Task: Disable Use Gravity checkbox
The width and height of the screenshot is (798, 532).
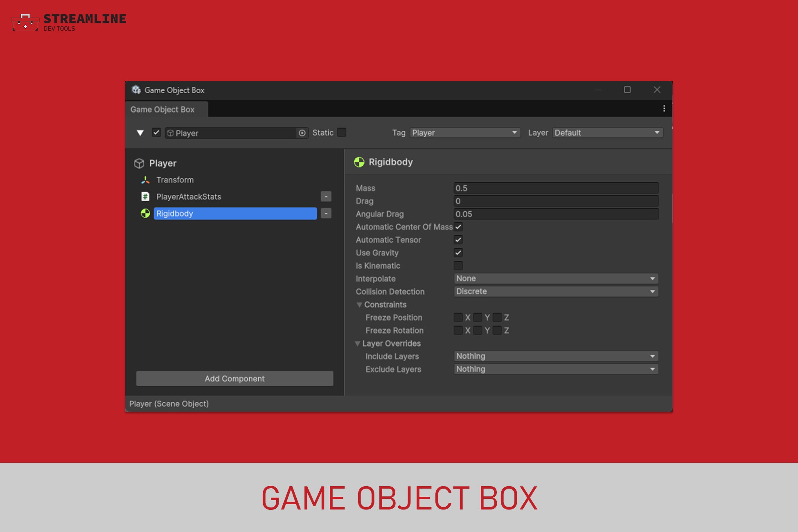Action: pyautogui.click(x=458, y=252)
